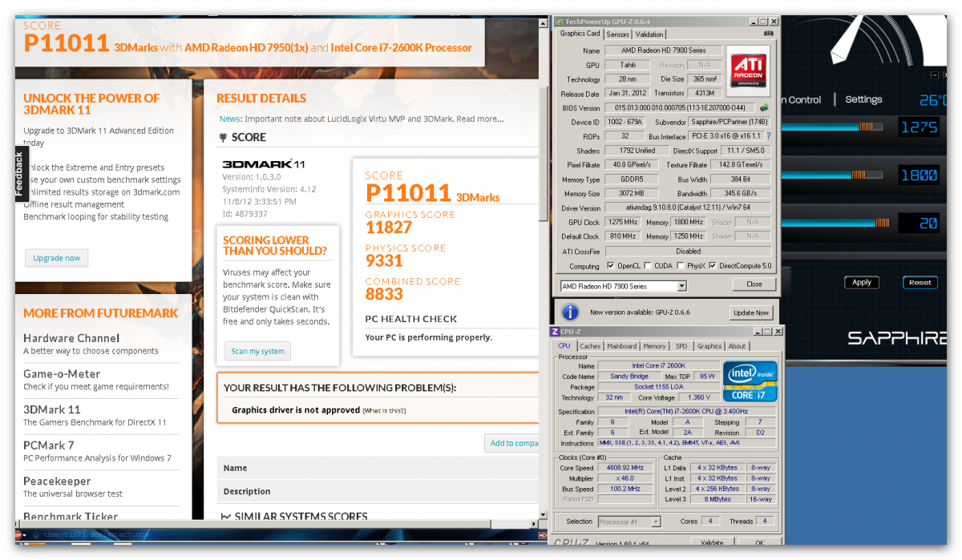Click the Similar Systems Scores chart icon
This screenshot has height=560, width=962.
tap(226, 517)
